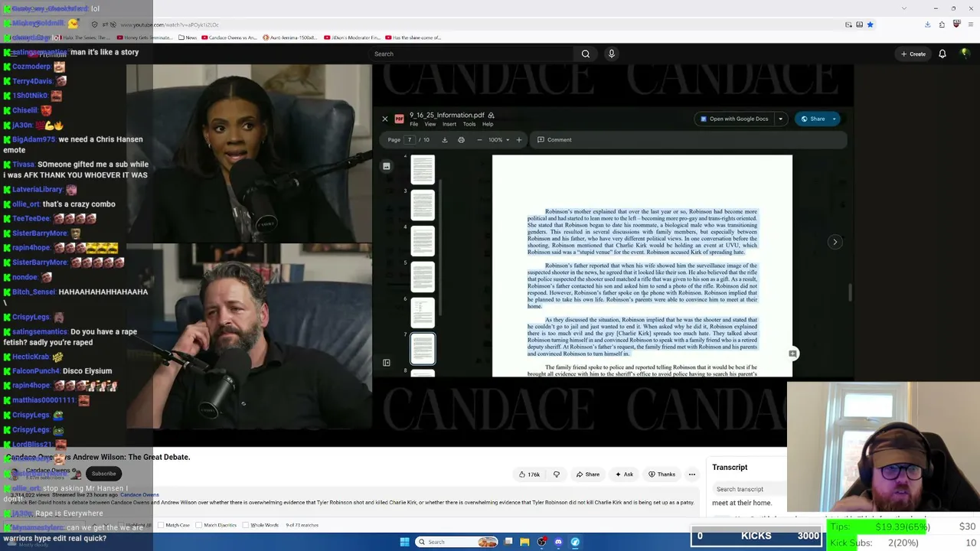This screenshot has height=551, width=980.
Task: Toggle the PDF thumbnail sidebar icon at top
Action: [387, 166]
